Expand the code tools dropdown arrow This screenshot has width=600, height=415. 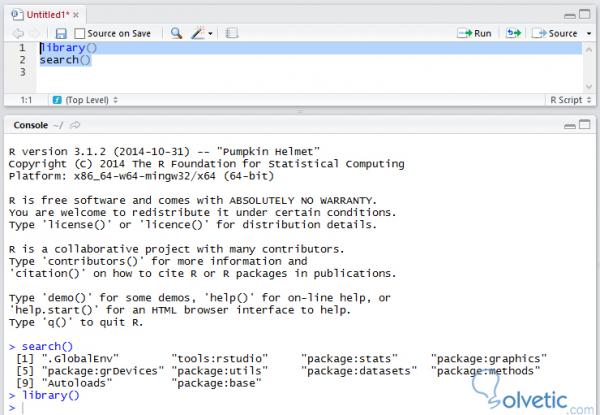[210, 34]
